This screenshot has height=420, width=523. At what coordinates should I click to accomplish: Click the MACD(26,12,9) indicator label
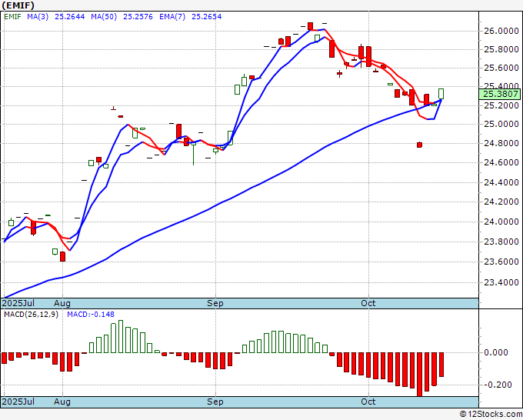click(31, 315)
